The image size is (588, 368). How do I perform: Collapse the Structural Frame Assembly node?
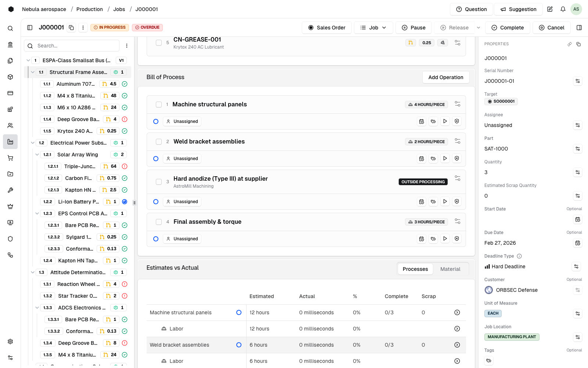(x=33, y=72)
